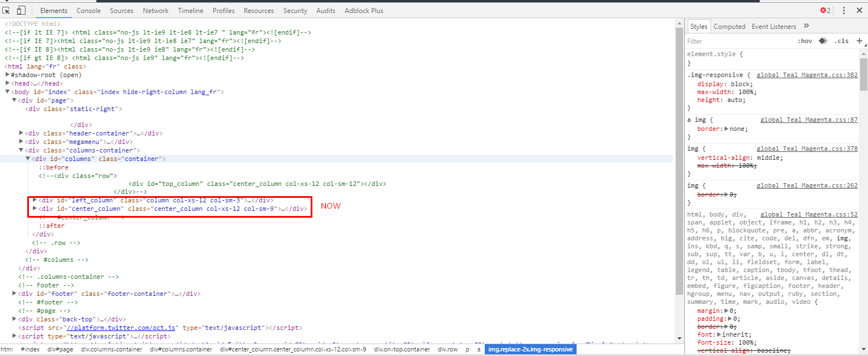Open the Adblock Plus tab
This screenshot has width=868, height=356.
pyautogui.click(x=364, y=10)
